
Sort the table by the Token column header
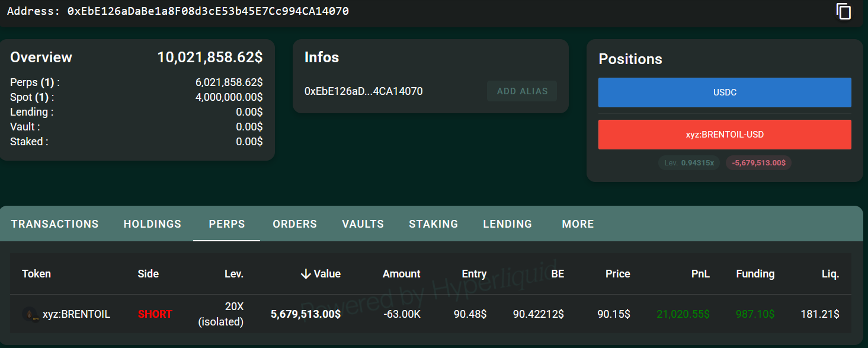pos(37,274)
